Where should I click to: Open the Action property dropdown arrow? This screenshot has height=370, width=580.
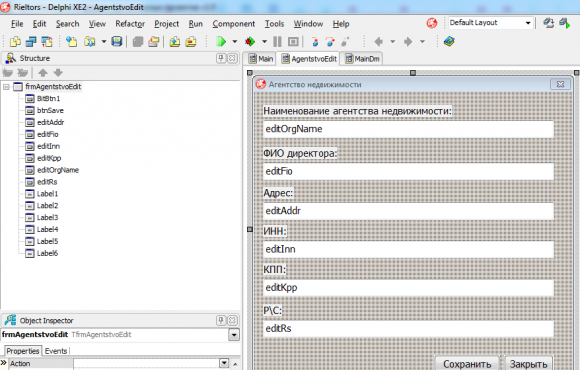click(224, 363)
